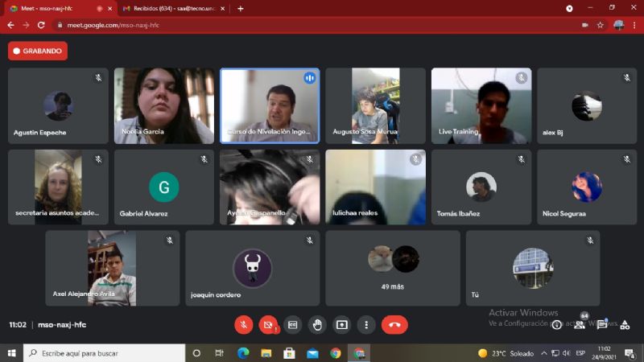The height and width of the screenshot is (362, 644).
Task: Open notifications action center
Action: click(630, 353)
